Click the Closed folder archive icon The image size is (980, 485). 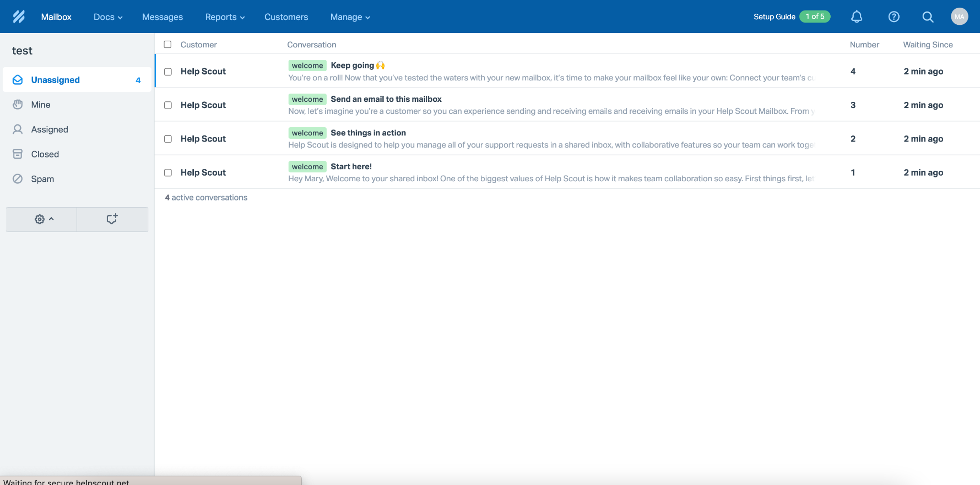click(18, 154)
